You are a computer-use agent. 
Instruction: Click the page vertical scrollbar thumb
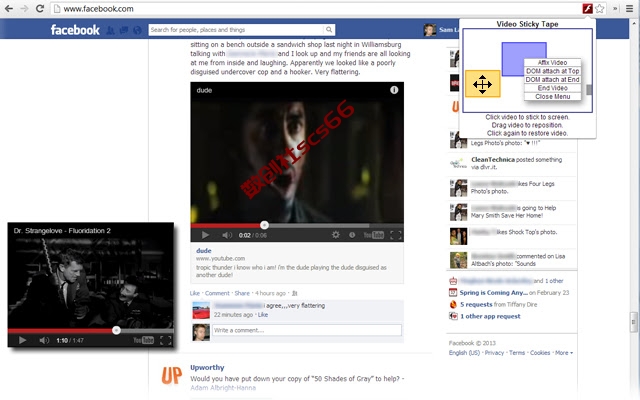[633, 322]
